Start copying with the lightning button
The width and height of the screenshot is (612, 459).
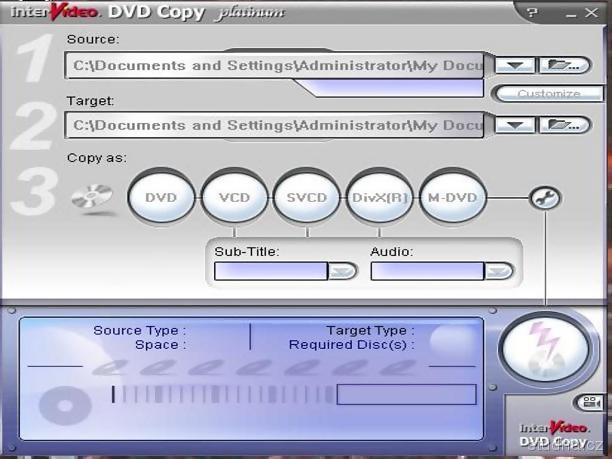[x=546, y=349]
